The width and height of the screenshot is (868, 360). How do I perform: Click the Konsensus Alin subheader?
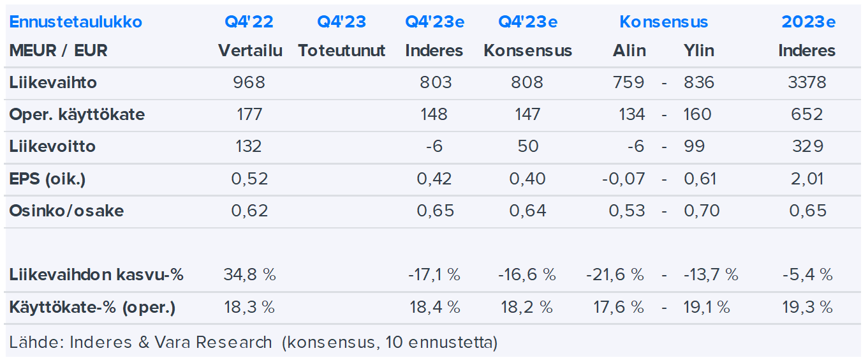pyautogui.click(x=629, y=50)
